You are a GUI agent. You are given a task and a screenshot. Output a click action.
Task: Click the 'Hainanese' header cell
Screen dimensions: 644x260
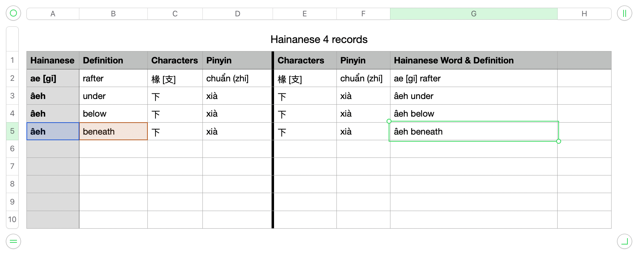point(53,60)
